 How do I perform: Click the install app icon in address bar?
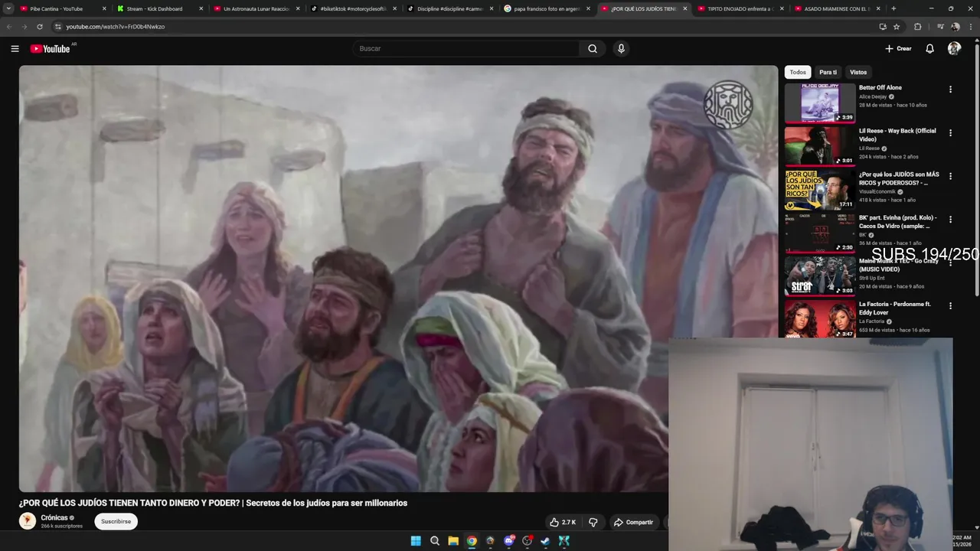(x=883, y=26)
